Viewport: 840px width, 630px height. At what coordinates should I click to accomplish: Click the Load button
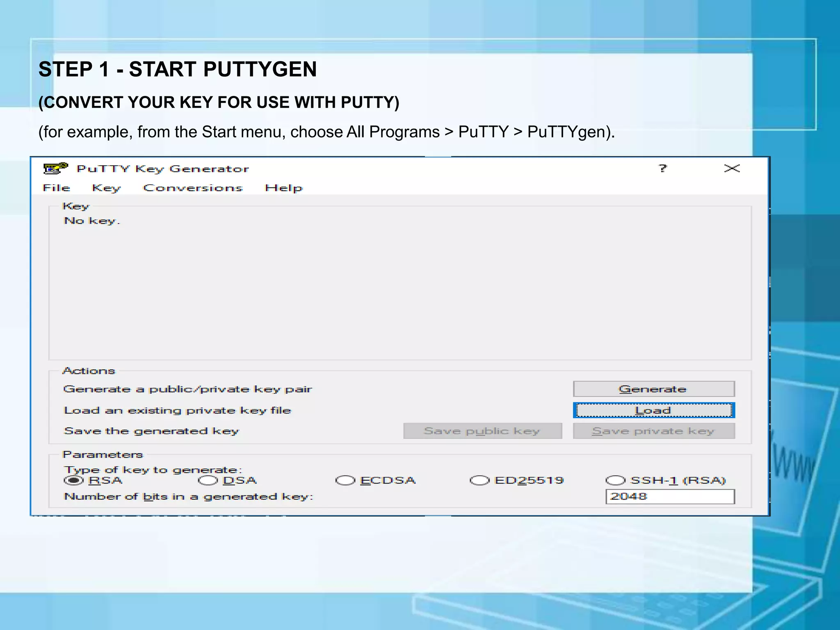(x=654, y=410)
